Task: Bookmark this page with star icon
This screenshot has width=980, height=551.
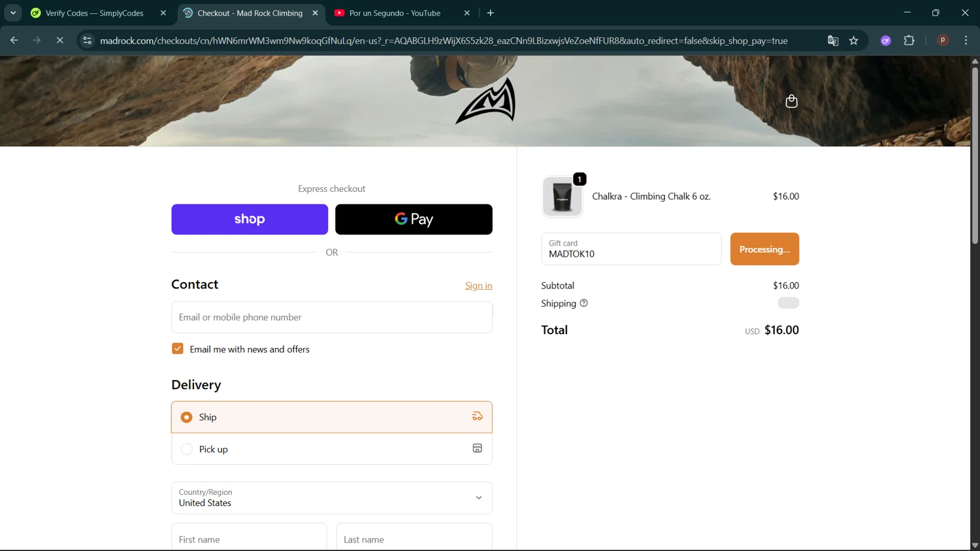Action: [x=854, y=40]
